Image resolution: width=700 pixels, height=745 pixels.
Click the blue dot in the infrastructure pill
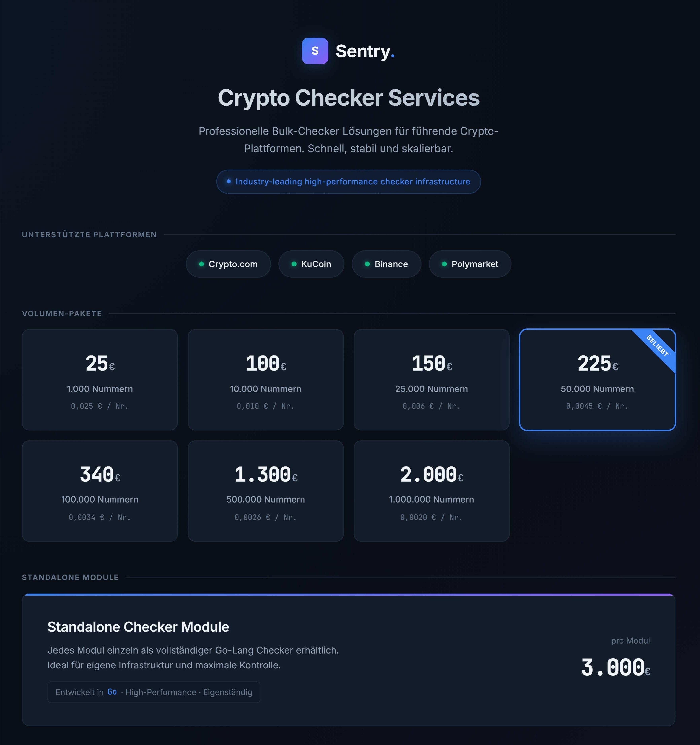pyautogui.click(x=229, y=181)
